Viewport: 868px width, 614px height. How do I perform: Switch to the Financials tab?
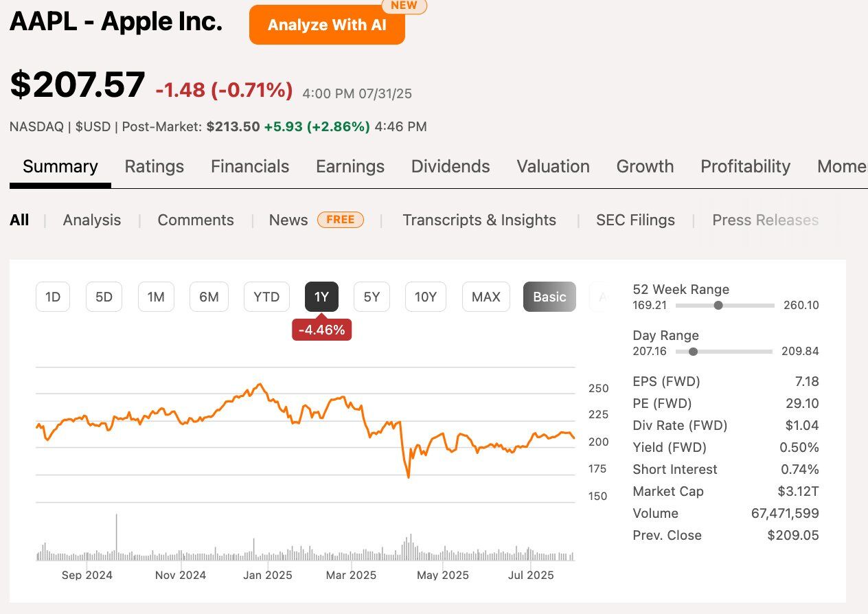pos(250,167)
